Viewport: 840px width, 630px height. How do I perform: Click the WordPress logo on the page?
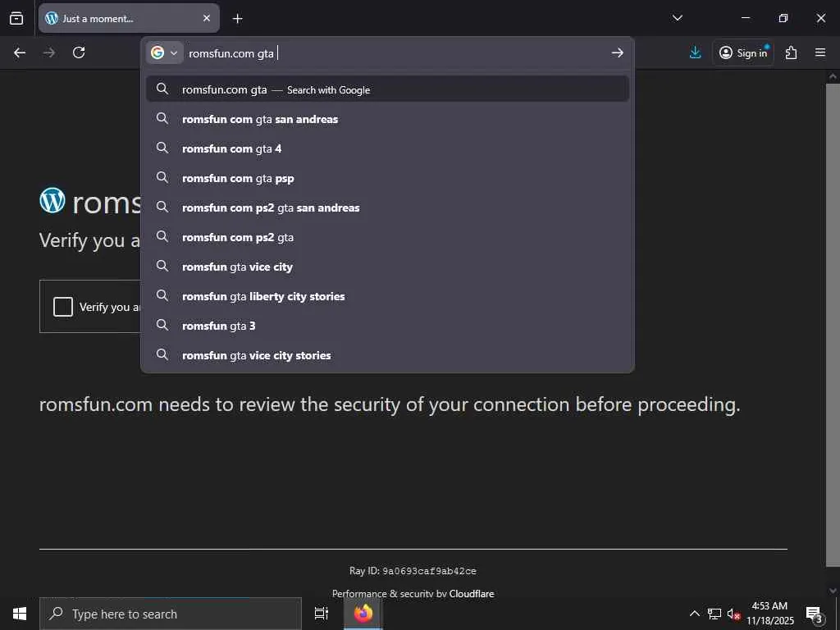52,200
